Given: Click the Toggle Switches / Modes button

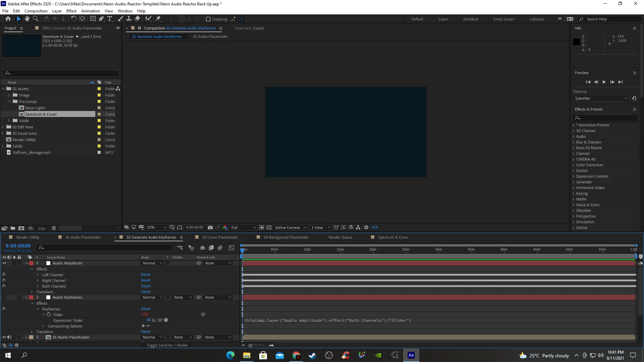Looking at the screenshot, I should pyautogui.click(x=167, y=345).
